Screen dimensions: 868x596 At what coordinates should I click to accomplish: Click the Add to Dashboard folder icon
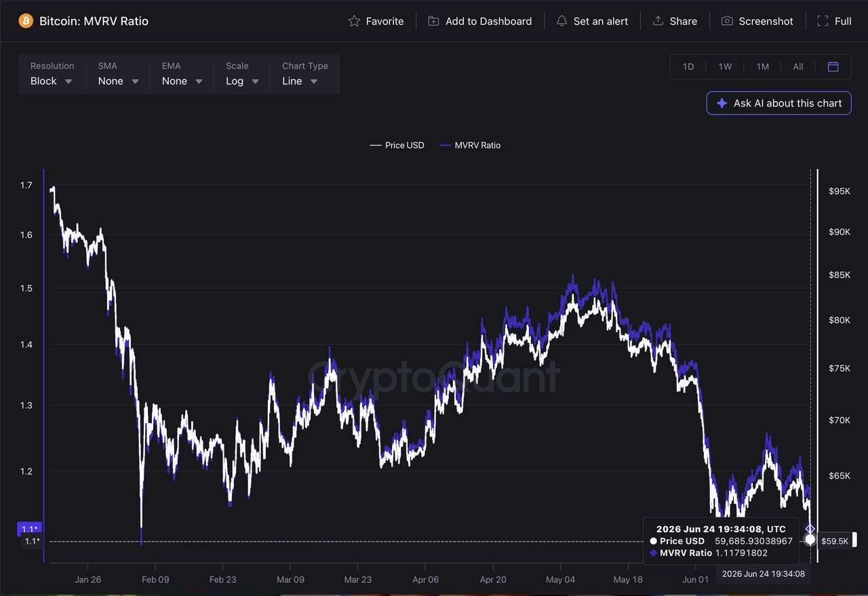click(433, 21)
